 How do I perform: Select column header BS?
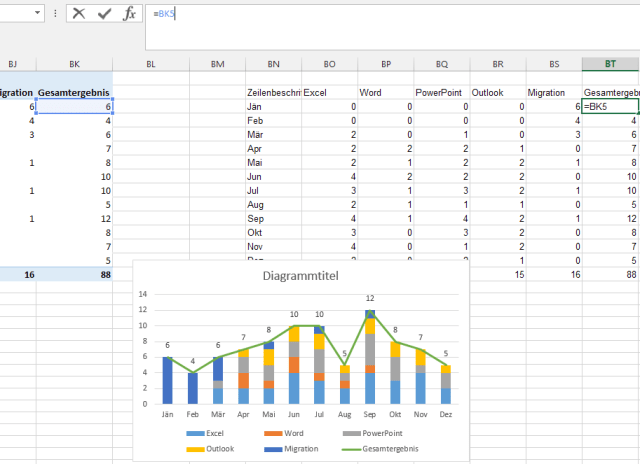coord(554,64)
